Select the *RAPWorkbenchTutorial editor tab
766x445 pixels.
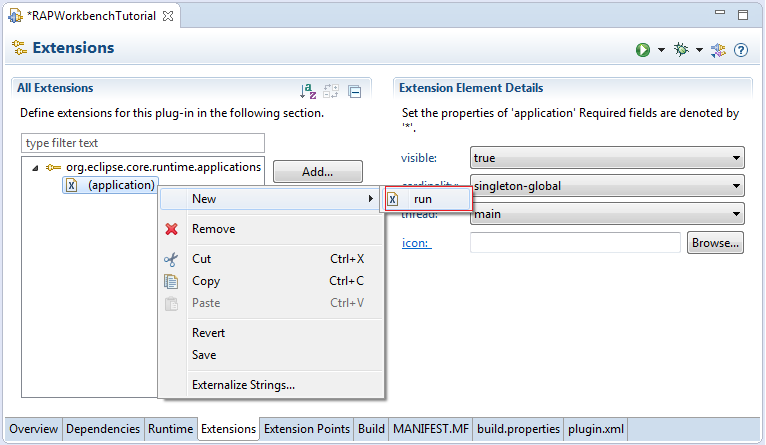coord(91,16)
